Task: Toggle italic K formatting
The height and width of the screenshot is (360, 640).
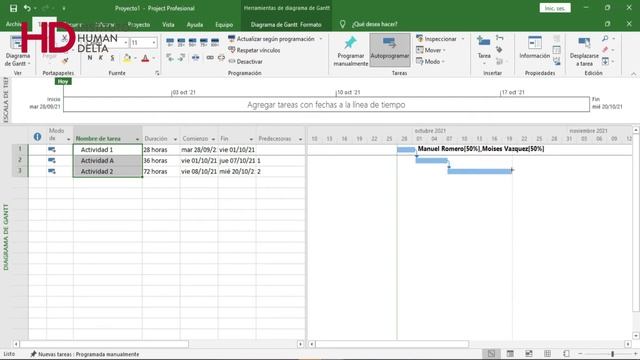Action: pos(101,58)
